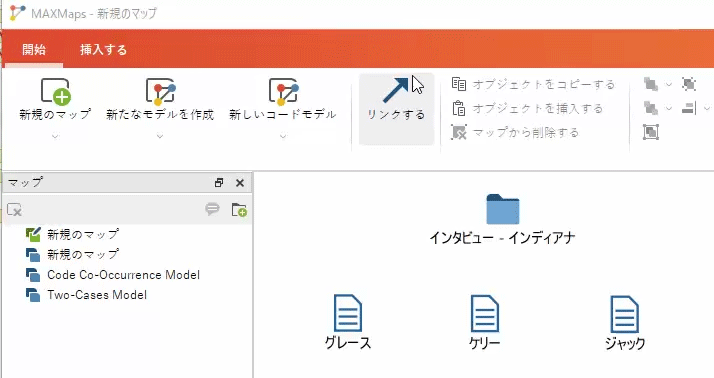Open the dropdown beside the second-row layers icon
This screenshot has height=378, width=714.
(x=668, y=108)
